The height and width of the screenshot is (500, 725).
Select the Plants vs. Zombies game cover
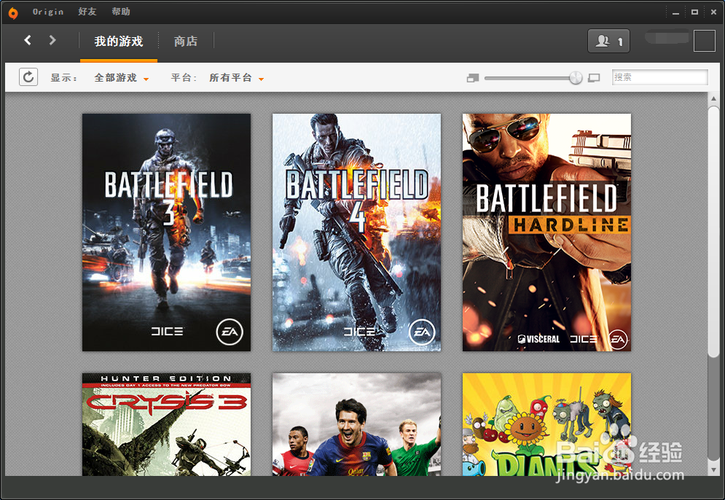pos(547,425)
